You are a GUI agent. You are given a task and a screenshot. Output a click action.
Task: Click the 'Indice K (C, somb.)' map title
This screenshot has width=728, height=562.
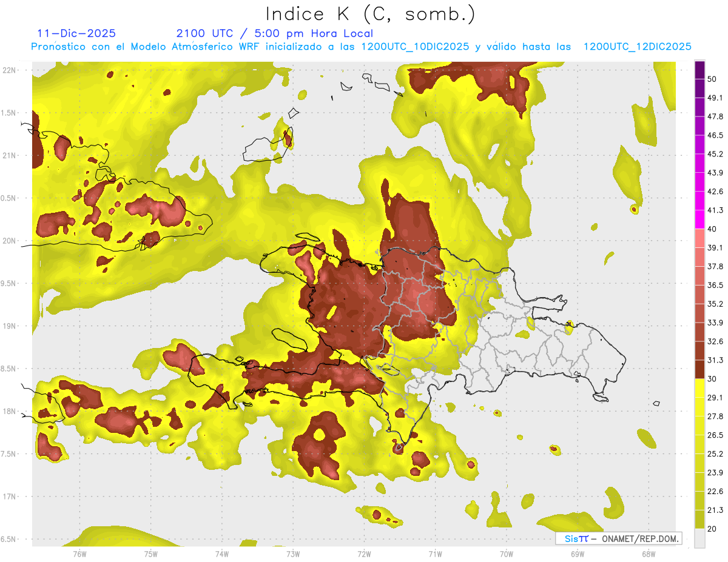point(370,14)
